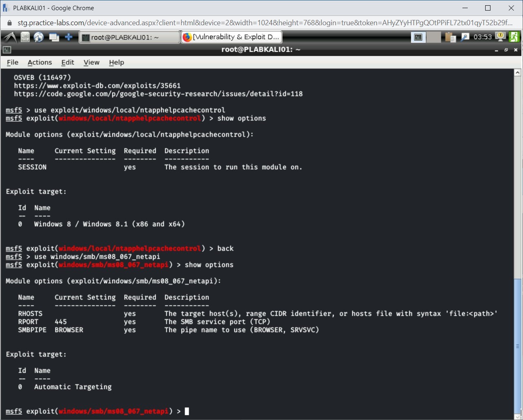Open the clipboard manager tray icon
The image size is (523, 420).
point(450,37)
